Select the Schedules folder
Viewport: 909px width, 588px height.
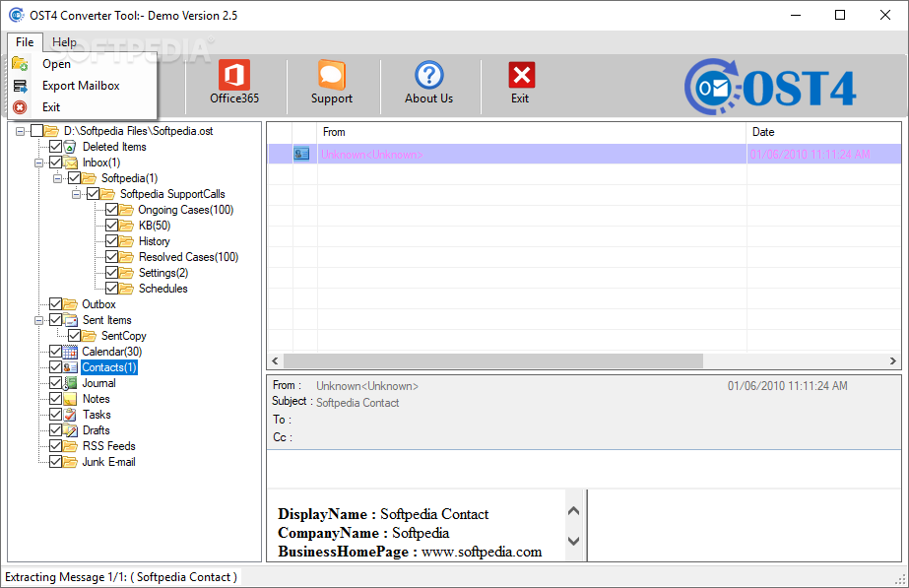[162, 289]
